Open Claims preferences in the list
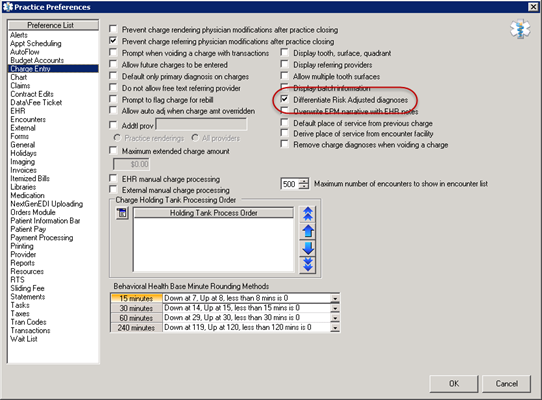This screenshot has height=400, width=542. (20, 85)
